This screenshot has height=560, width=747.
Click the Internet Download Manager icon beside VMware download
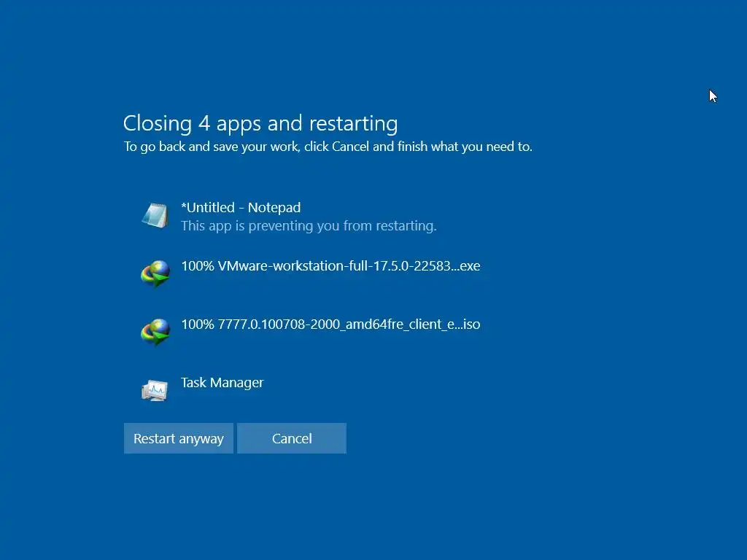click(x=155, y=274)
